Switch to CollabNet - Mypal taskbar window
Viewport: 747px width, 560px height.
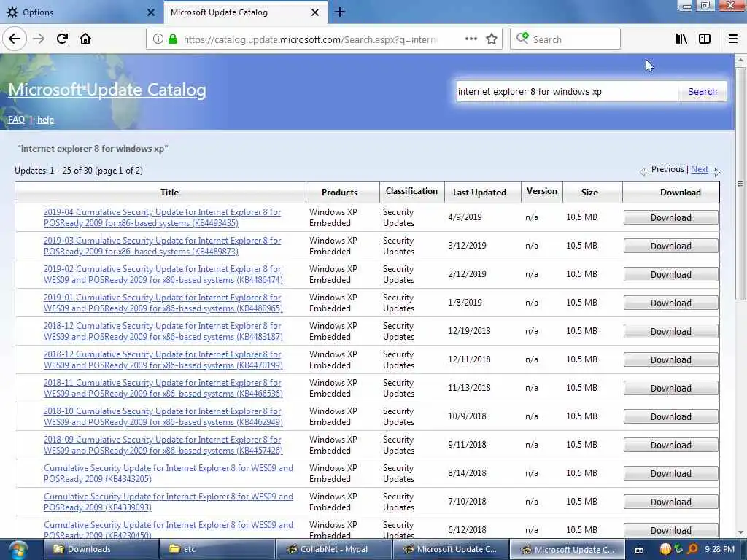[x=334, y=549]
